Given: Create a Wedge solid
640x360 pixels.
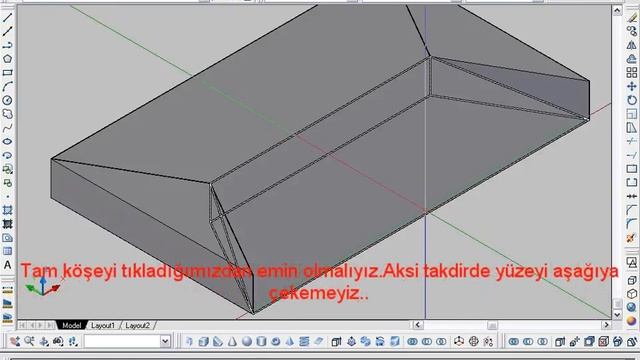Looking at the screenshot, I should coord(218,341).
